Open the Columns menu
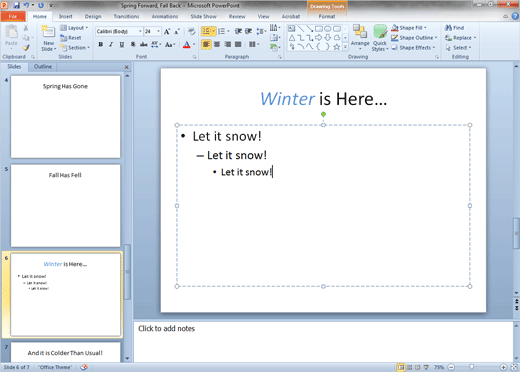 tap(254, 44)
